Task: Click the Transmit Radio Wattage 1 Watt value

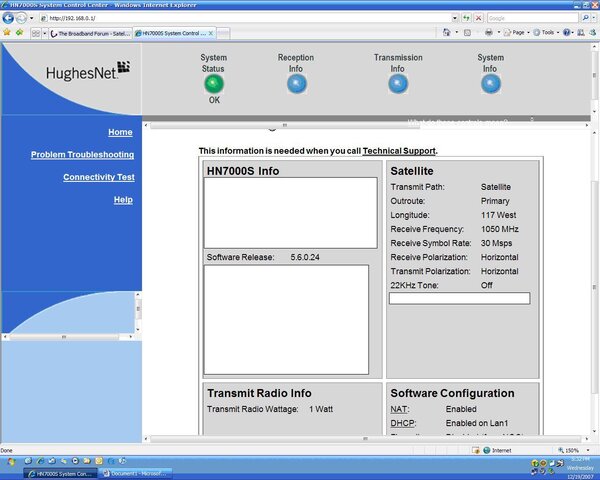Action: point(321,409)
